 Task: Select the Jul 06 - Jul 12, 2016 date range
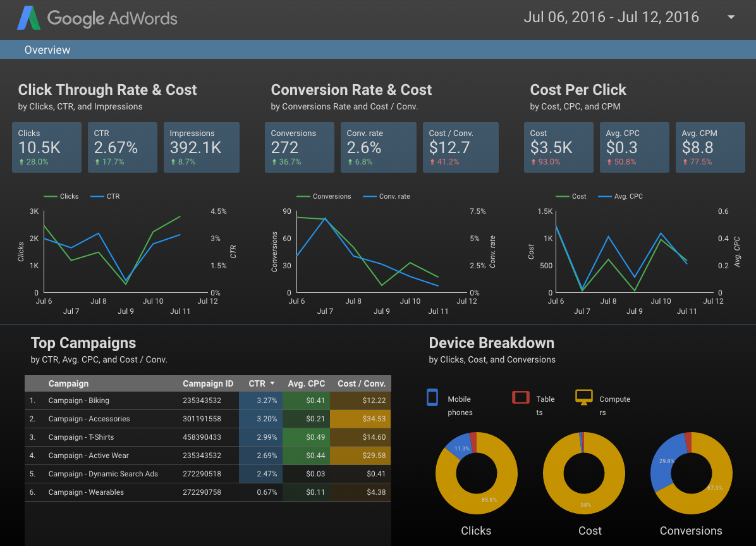tap(611, 17)
